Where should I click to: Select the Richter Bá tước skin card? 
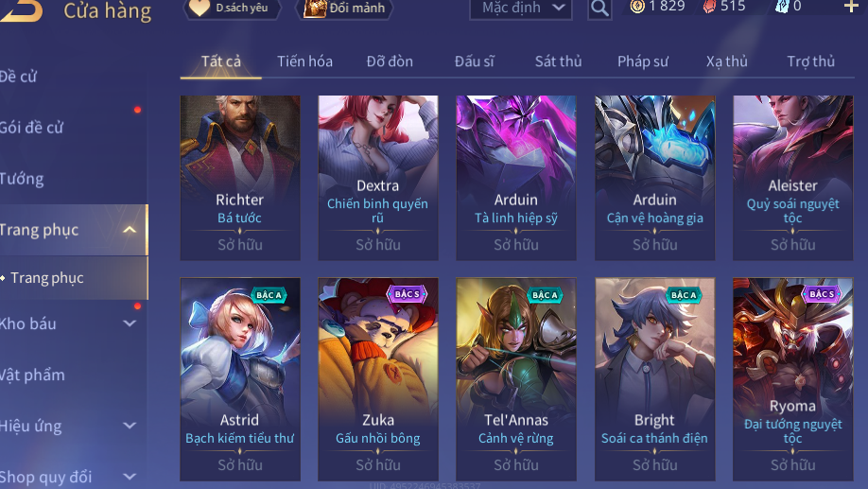(240, 178)
